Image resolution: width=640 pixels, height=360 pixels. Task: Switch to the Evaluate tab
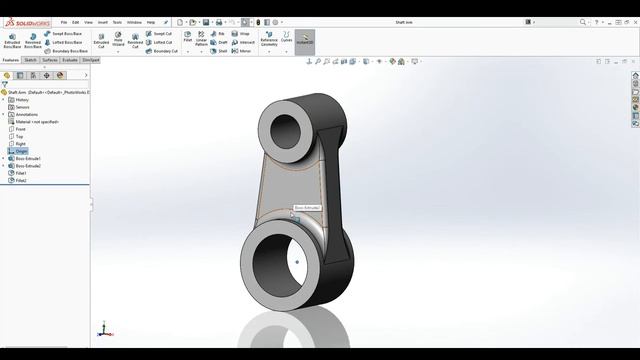tap(70, 60)
